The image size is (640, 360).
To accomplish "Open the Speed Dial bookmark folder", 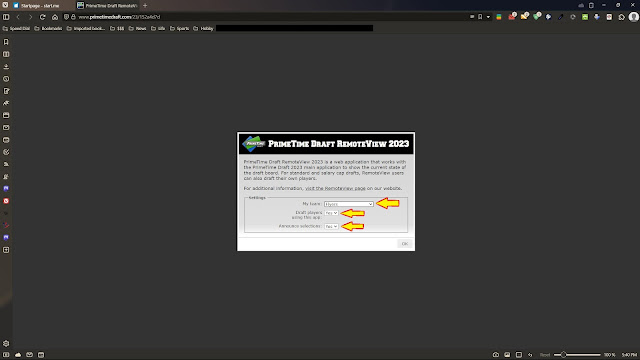I will point(16,29).
